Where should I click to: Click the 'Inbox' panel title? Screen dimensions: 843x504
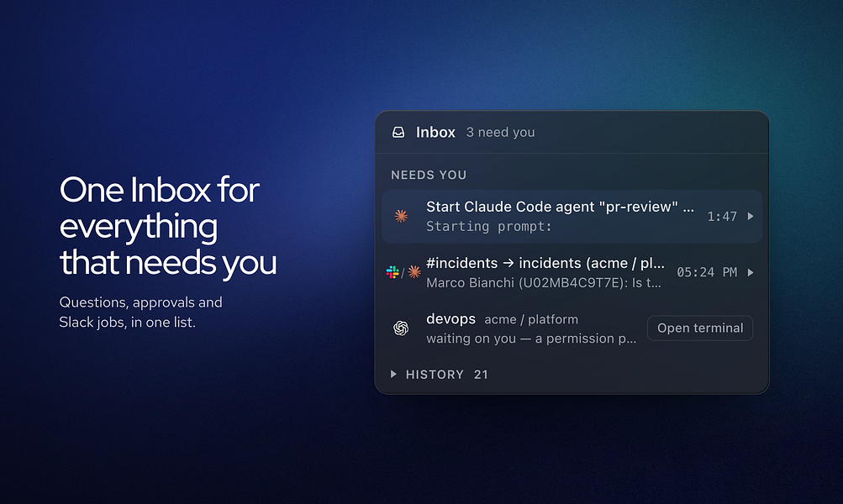[435, 132]
